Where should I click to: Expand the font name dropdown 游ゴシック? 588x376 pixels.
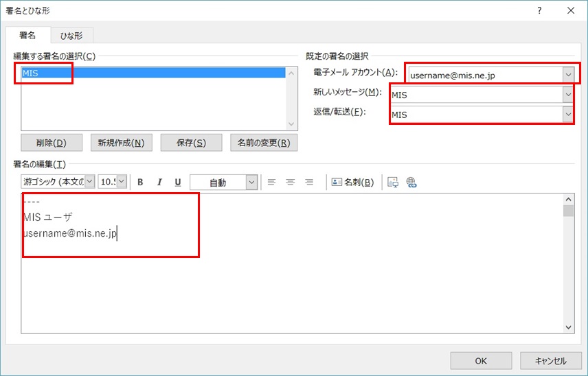click(x=89, y=182)
